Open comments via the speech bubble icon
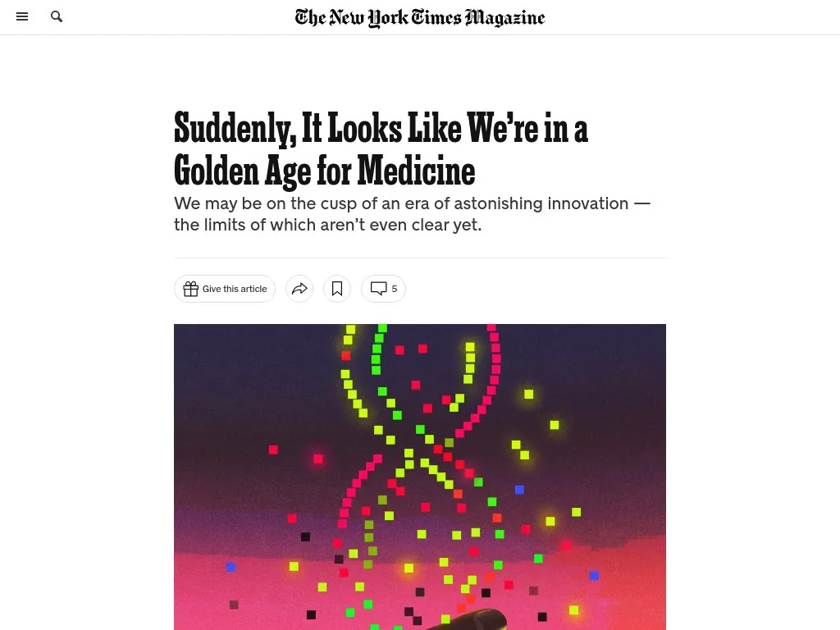This screenshot has height=630, width=840. [x=378, y=289]
